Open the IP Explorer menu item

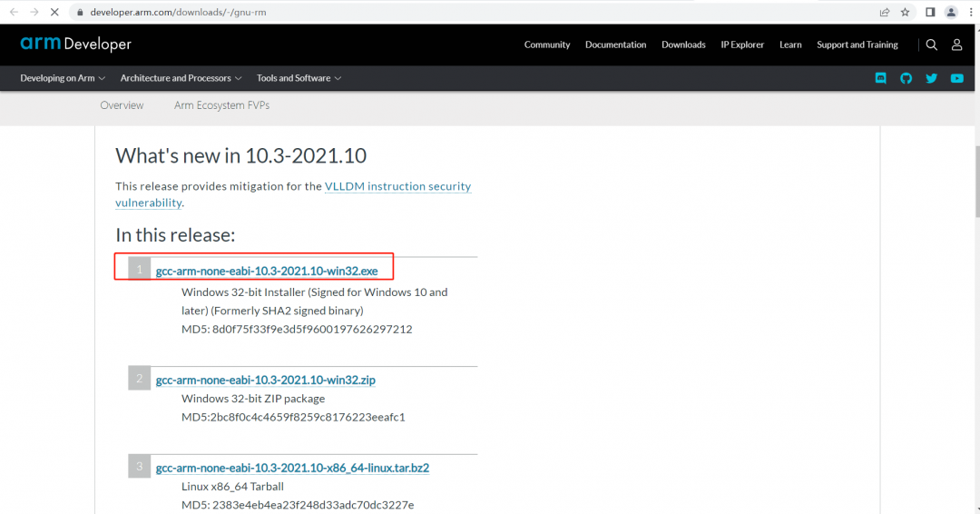pyautogui.click(x=742, y=44)
